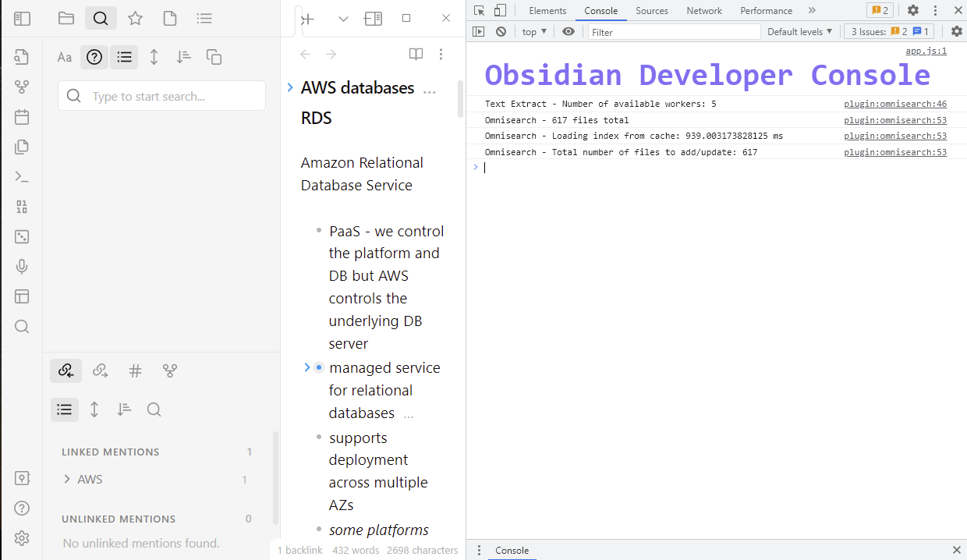Open the local graph tab in lower sidebar
Viewport: 967px width, 560px height.
click(170, 370)
